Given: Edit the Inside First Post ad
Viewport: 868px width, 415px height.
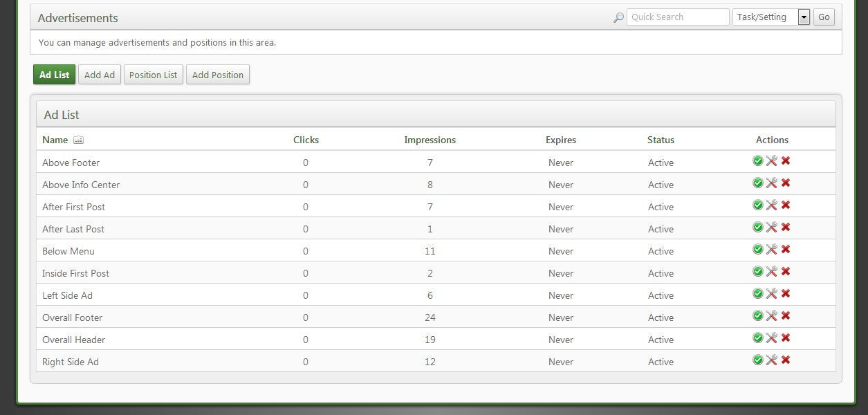Looking at the screenshot, I should tap(771, 271).
